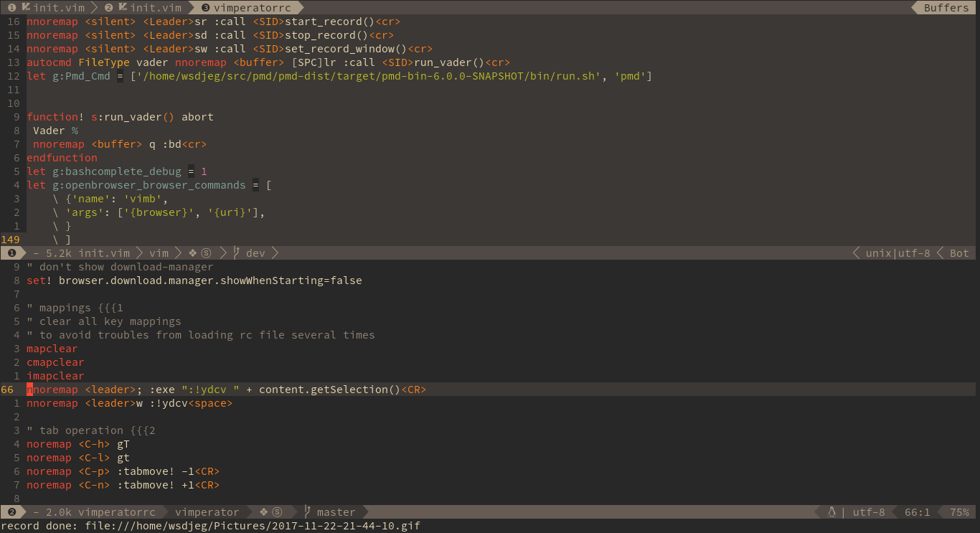The height and width of the screenshot is (533, 980).
Task: Click the highlighted line number 149
Action: (x=11, y=239)
